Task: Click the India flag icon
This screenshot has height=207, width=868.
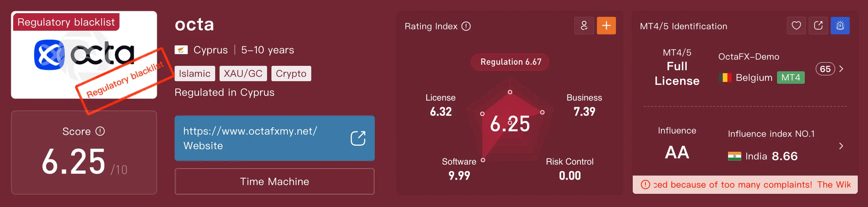Action: [734, 156]
